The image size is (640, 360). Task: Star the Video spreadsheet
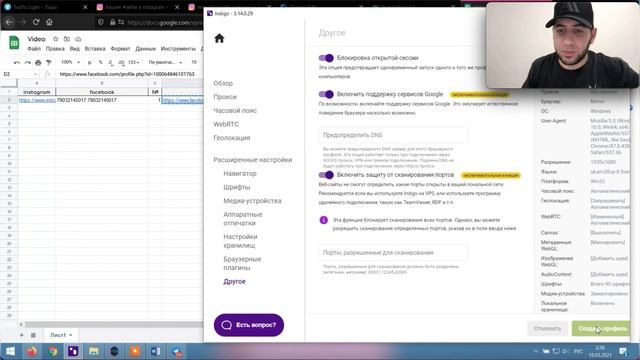pos(56,39)
